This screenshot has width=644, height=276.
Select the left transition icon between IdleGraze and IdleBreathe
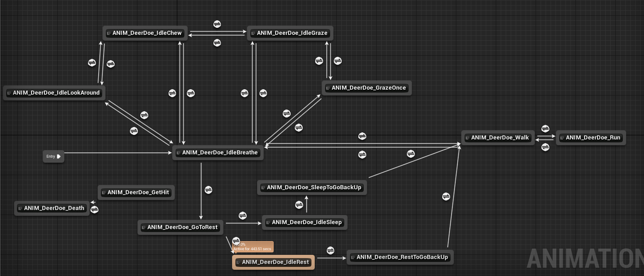[x=245, y=93]
